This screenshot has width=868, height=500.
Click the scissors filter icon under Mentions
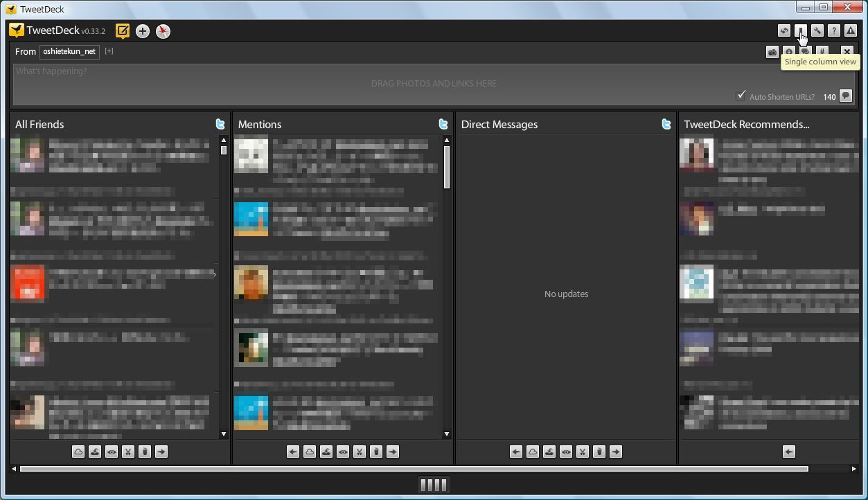pos(360,452)
